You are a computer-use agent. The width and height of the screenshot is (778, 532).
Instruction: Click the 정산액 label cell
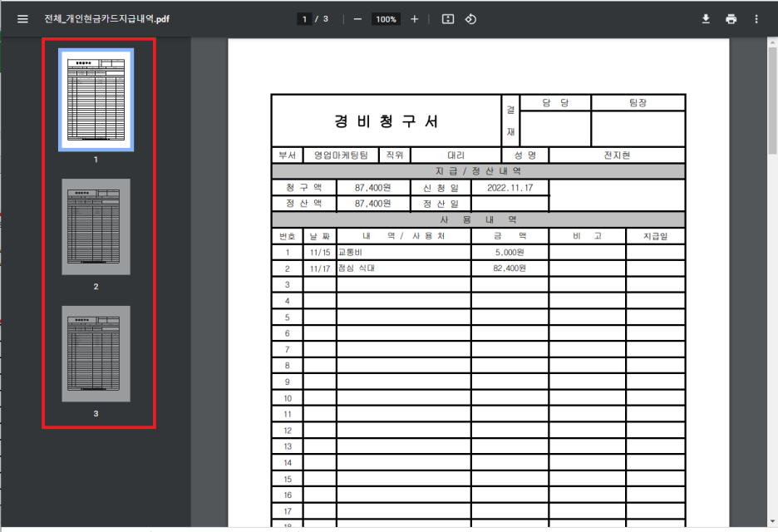point(303,204)
